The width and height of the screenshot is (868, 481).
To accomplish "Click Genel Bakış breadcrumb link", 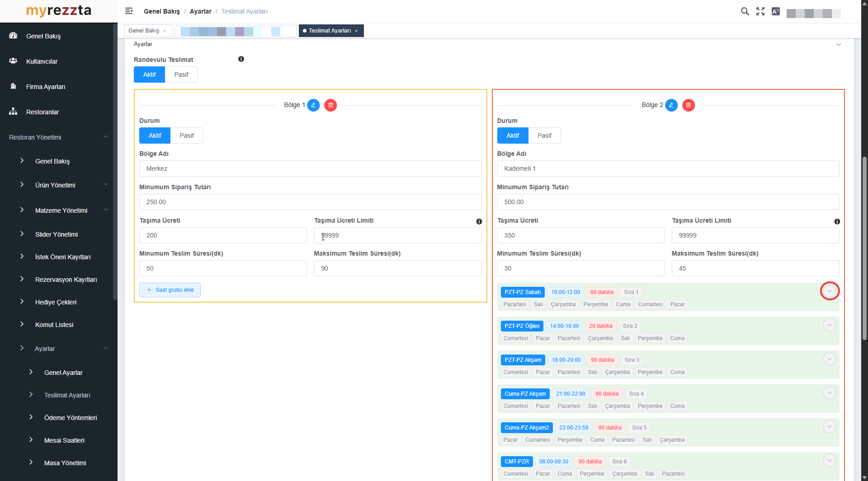I will point(161,11).
